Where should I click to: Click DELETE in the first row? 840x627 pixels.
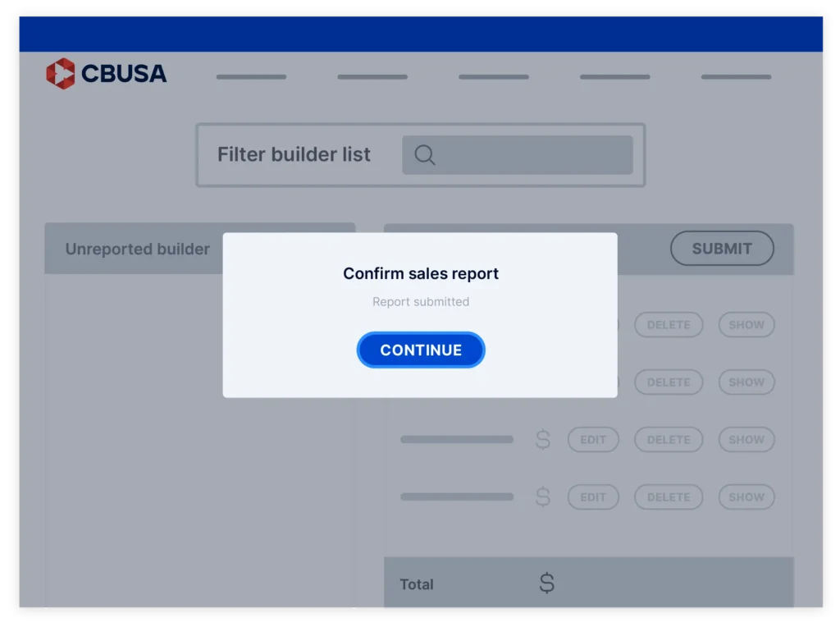tap(669, 325)
